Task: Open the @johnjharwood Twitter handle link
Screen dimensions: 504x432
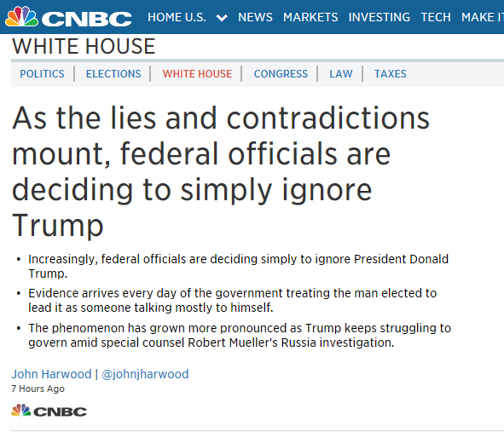Action: [x=145, y=374]
